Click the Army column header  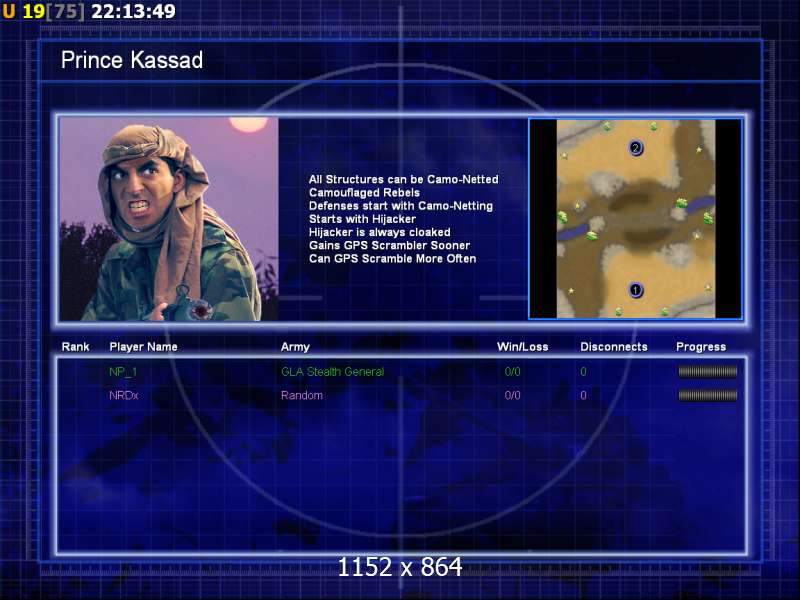pos(295,347)
